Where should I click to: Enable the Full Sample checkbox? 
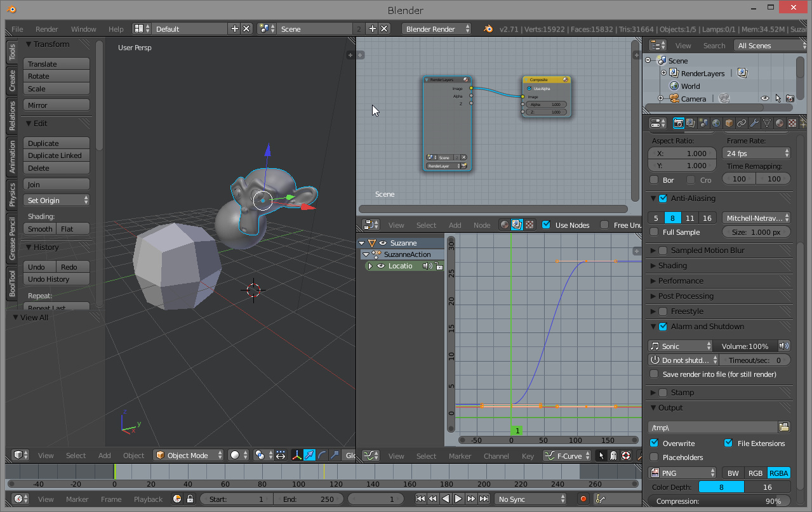[654, 232]
